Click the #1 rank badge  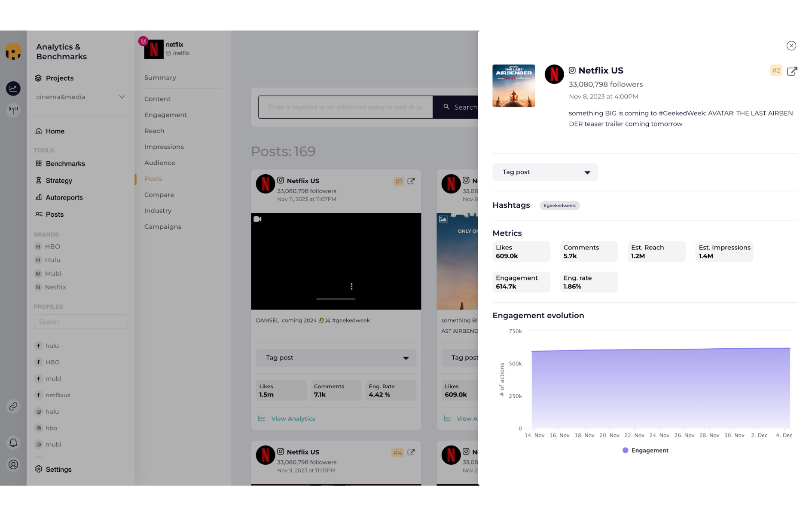point(398,181)
